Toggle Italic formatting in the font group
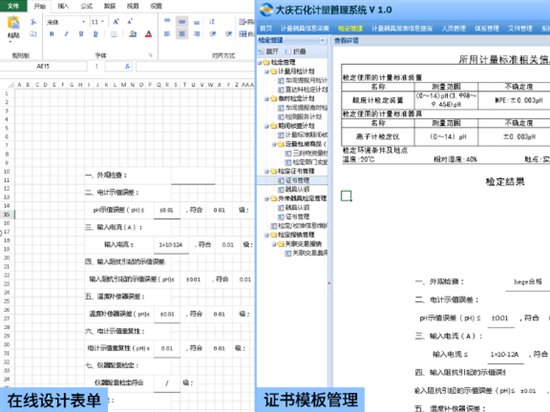This screenshot has width=550, height=412. point(66,34)
